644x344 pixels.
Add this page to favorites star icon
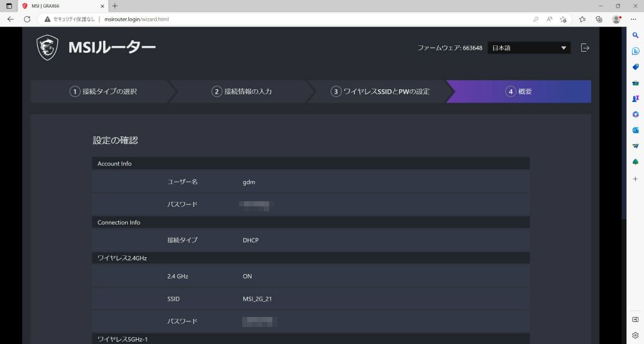coord(563,19)
